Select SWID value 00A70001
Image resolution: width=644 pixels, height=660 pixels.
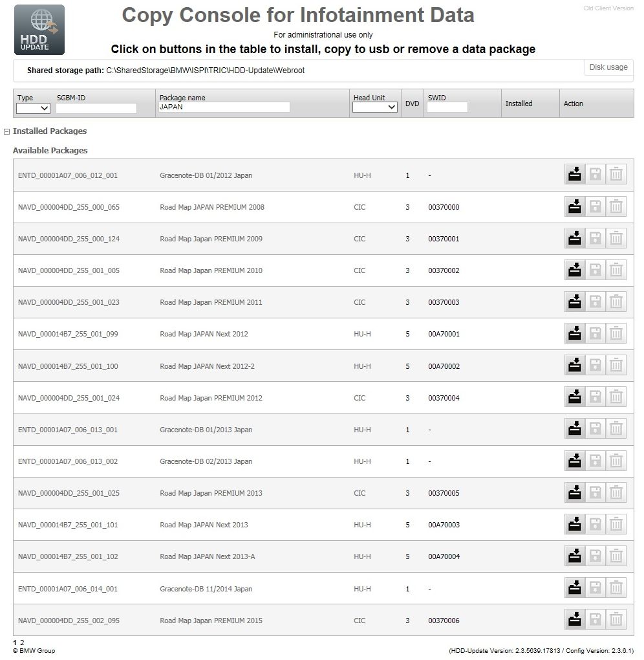pos(444,334)
